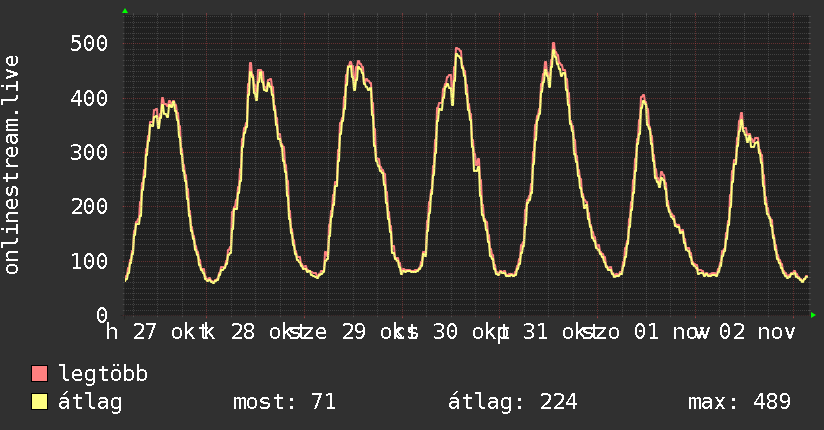824x430 pixels.
Task: Select the legtöbb legend label
Action: coord(103,373)
